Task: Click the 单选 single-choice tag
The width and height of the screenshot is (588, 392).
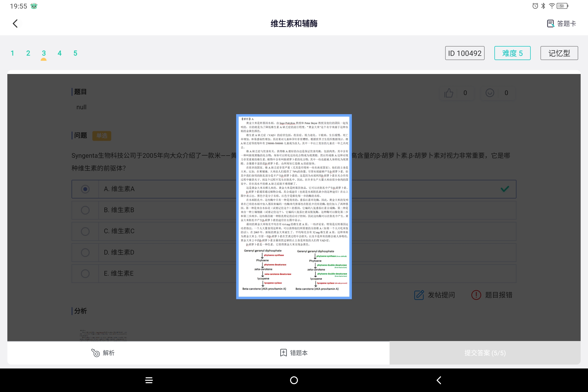Action: pyautogui.click(x=102, y=136)
